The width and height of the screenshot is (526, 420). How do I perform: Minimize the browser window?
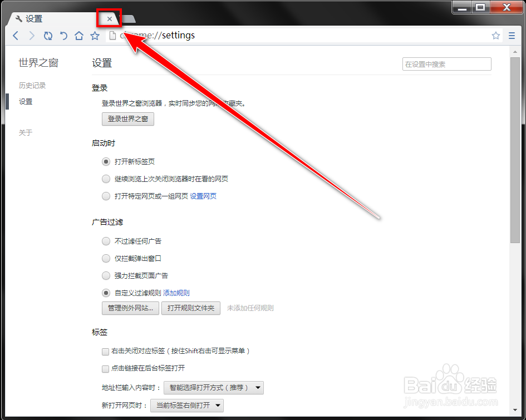click(x=462, y=7)
